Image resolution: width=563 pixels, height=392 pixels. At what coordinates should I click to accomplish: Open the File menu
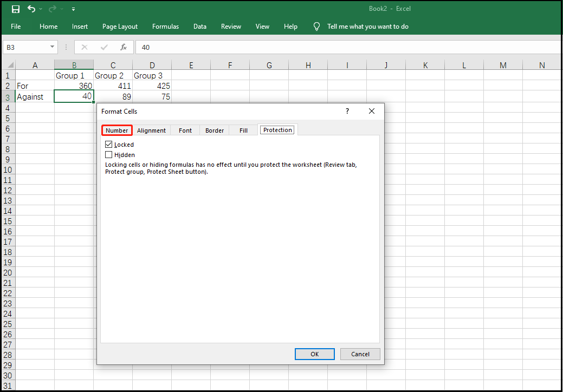point(16,26)
